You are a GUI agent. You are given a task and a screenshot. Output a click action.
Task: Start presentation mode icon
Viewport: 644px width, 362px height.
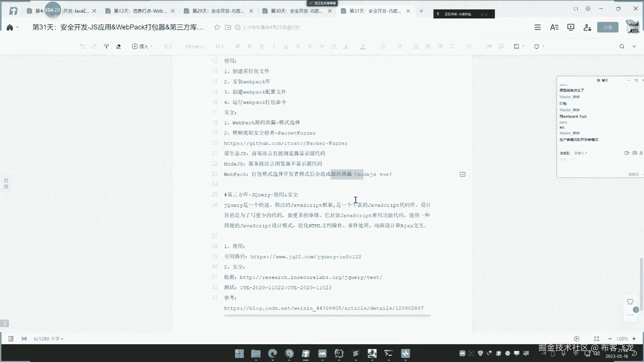571,27
